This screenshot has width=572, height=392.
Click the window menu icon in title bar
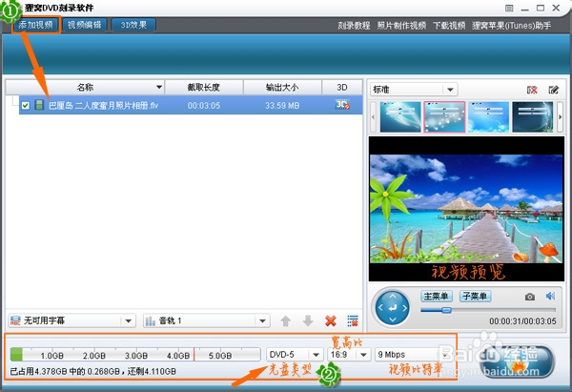[x=509, y=8]
